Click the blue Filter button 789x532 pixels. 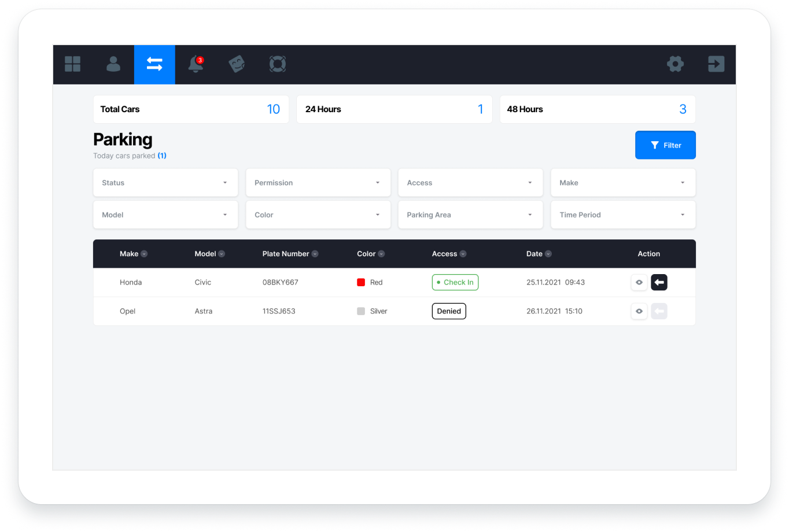click(665, 145)
